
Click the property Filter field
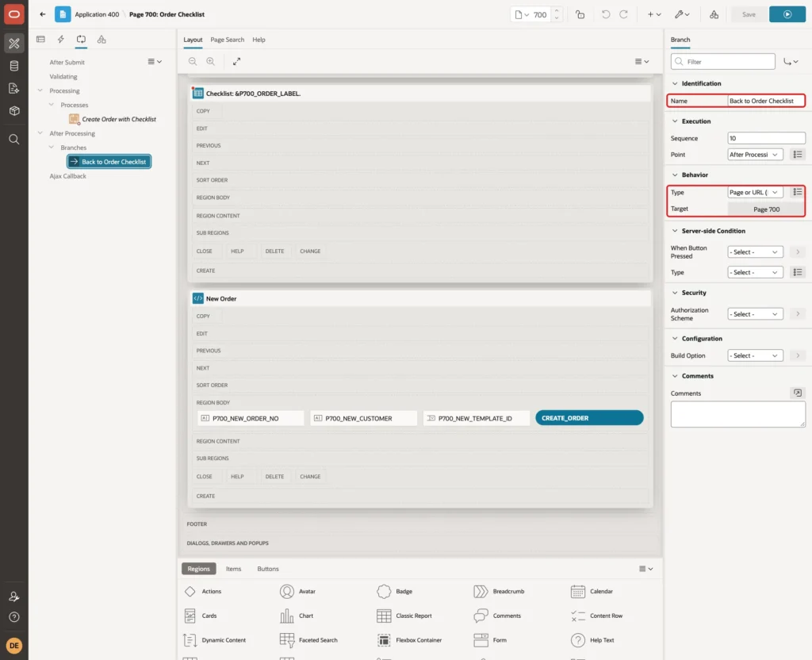tap(723, 62)
